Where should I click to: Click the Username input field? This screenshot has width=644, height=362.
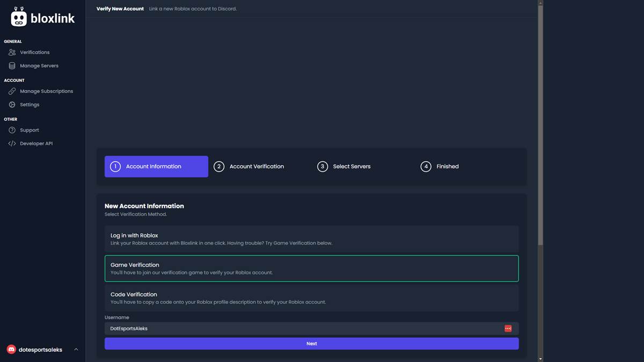pyautogui.click(x=303, y=328)
